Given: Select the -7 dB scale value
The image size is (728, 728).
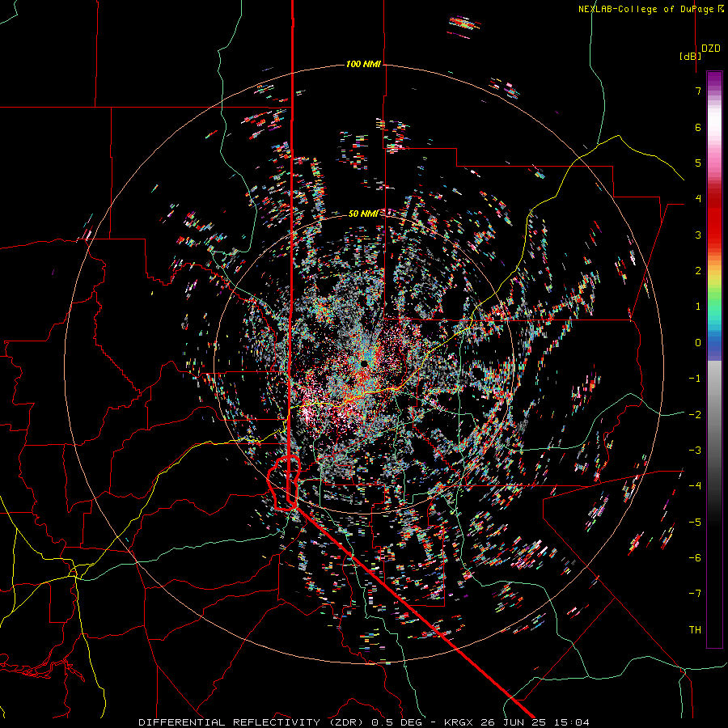Looking at the screenshot, I should click(x=695, y=594).
